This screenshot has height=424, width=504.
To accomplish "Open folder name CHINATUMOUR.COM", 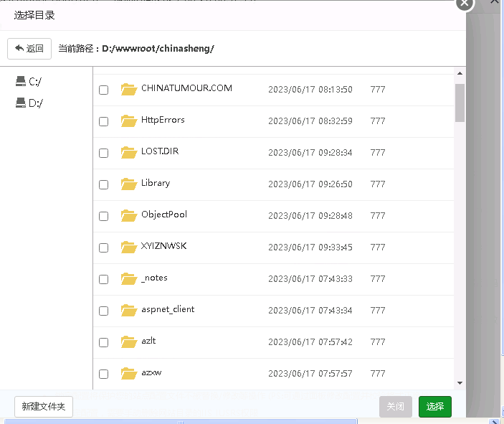I will [x=186, y=88].
